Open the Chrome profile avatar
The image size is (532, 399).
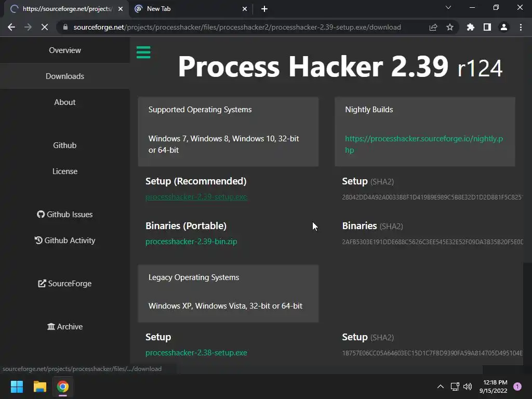[x=504, y=27]
